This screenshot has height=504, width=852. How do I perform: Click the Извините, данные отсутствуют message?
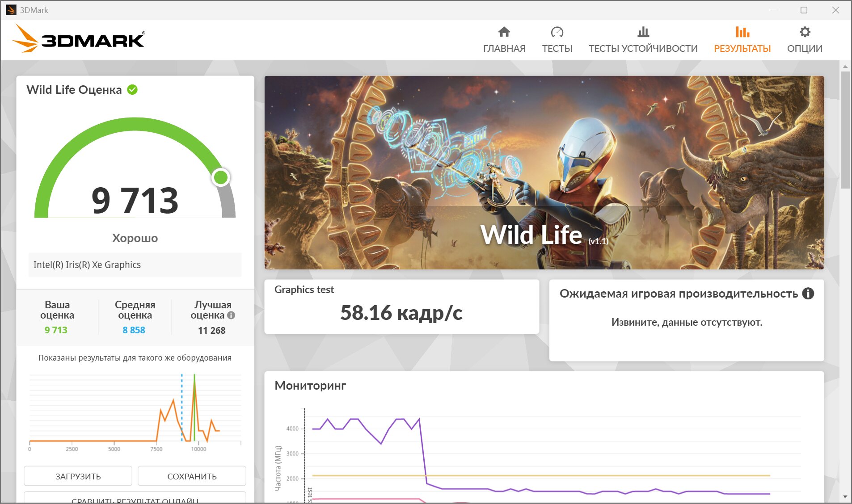[687, 322]
